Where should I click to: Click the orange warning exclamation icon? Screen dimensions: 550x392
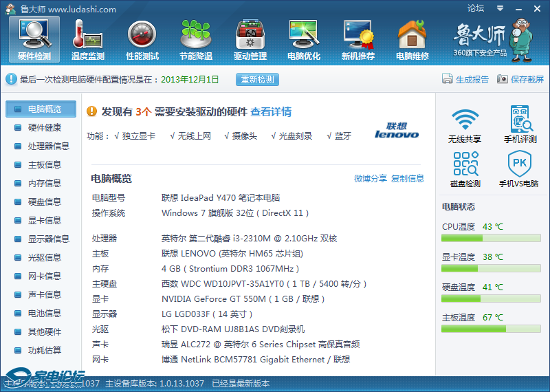tap(91, 111)
